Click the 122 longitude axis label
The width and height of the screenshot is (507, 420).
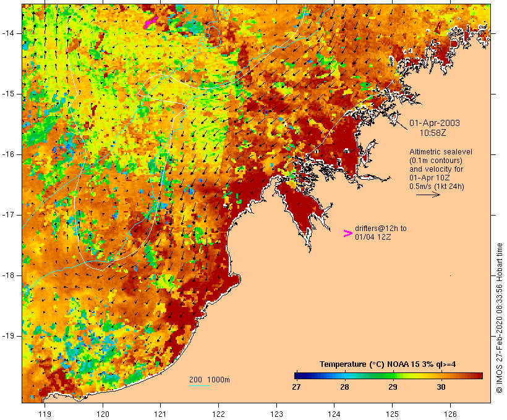coord(219,414)
